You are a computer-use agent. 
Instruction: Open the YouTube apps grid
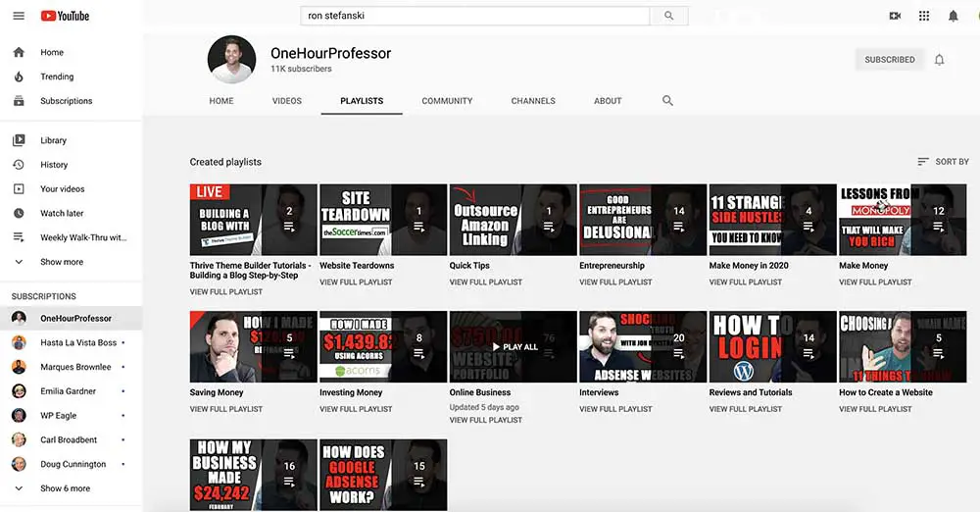pos(924,16)
